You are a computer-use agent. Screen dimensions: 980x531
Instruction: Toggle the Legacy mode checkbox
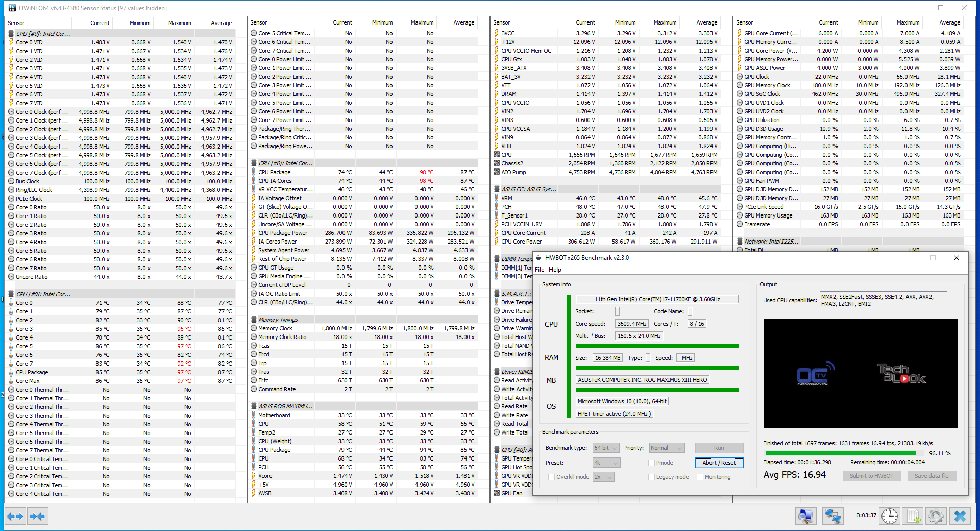[651, 477]
